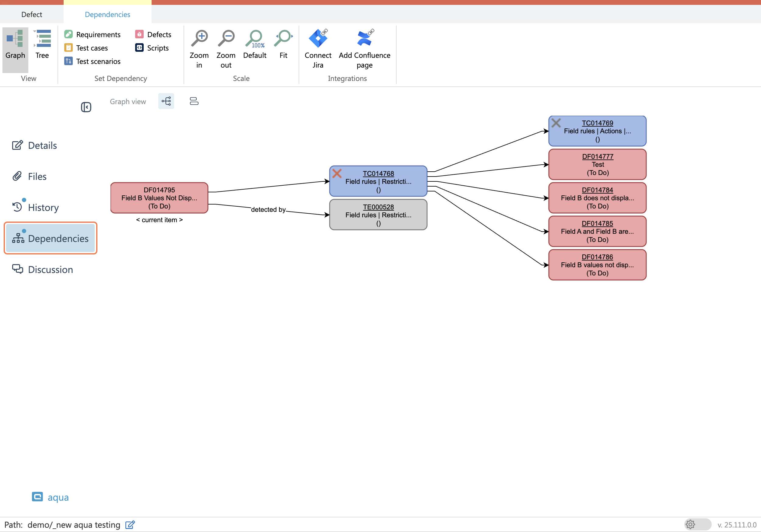Open linked defect DF014784 node
This screenshot has height=532, width=761.
(x=597, y=190)
